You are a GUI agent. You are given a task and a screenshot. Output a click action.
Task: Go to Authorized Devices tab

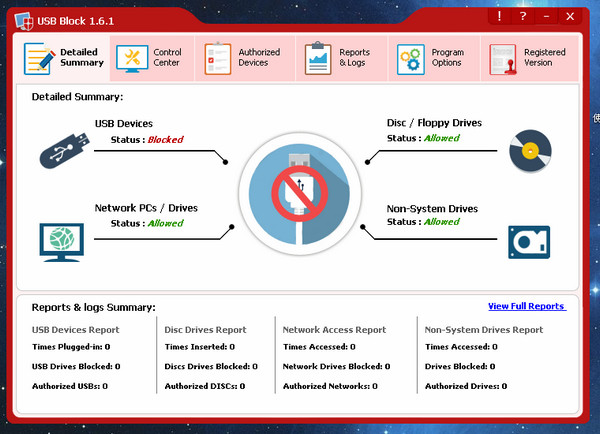point(245,58)
